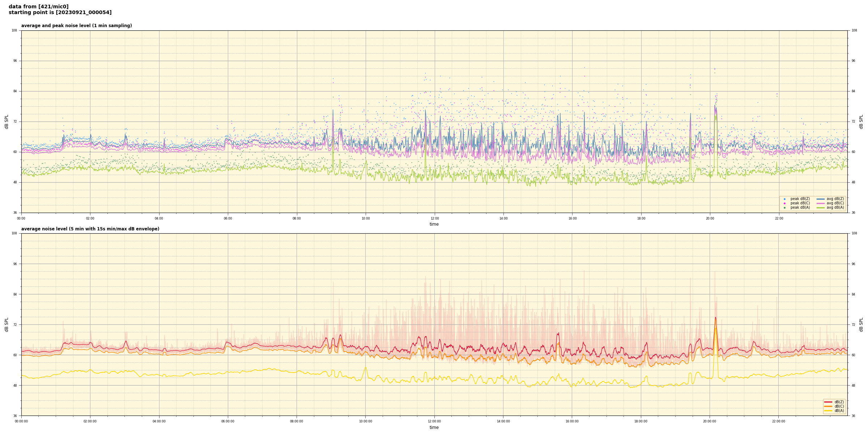Click the peak dB(Z) legend marker

(784, 199)
